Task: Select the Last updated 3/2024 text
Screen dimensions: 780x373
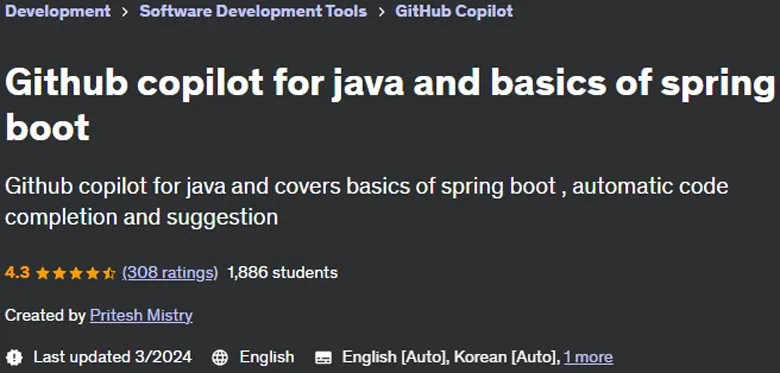Action: click(x=112, y=357)
